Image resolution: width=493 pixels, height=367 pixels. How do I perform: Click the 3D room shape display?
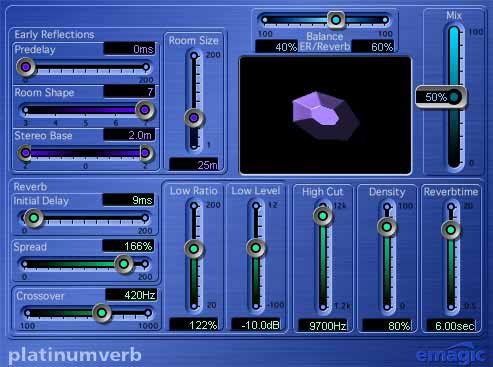pyautogui.click(x=325, y=115)
